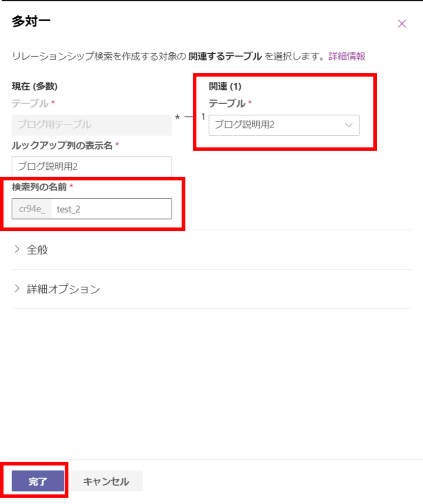Click the ルックアップ列の表示名 text field
423x504 pixels.
(92, 166)
